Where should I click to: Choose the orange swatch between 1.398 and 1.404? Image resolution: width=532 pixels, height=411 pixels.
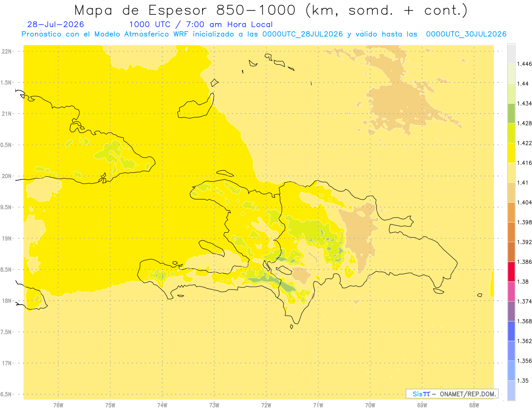pyautogui.click(x=511, y=212)
